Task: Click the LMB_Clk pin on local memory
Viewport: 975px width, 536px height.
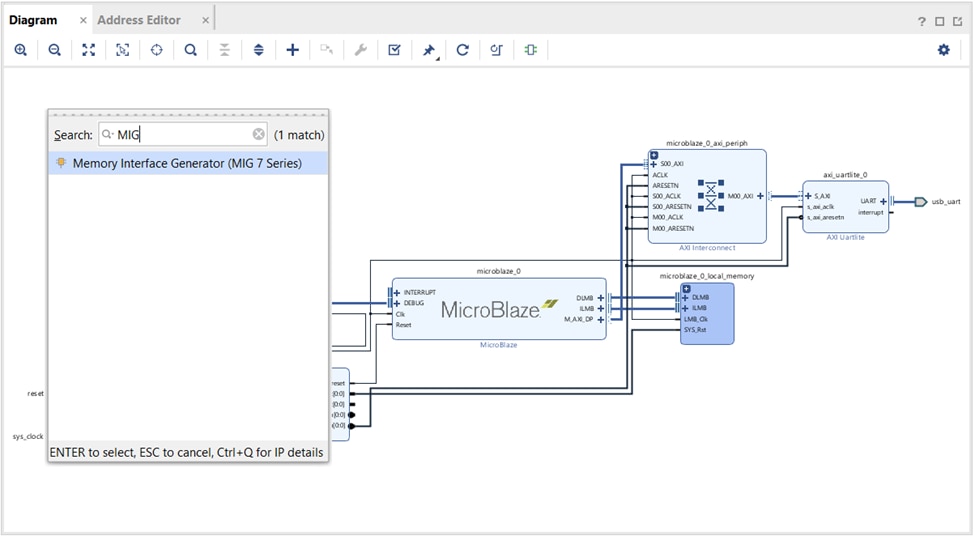Action: pyautogui.click(x=696, y=320)
